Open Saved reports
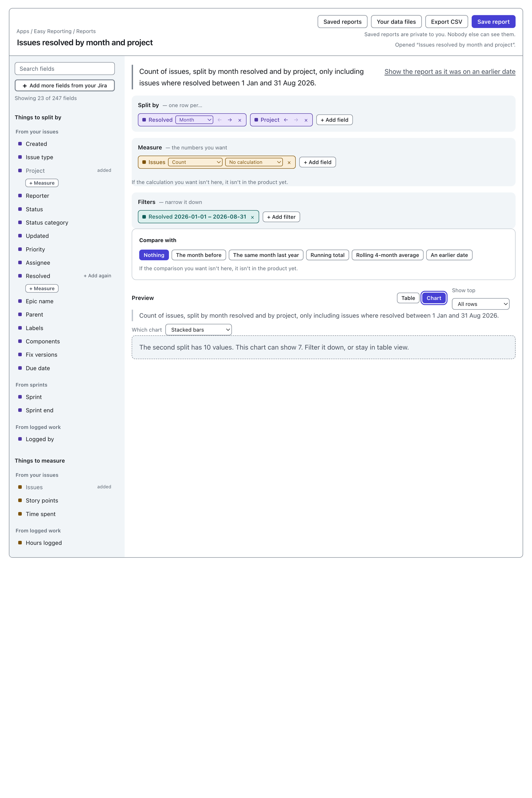 (342, 22)
